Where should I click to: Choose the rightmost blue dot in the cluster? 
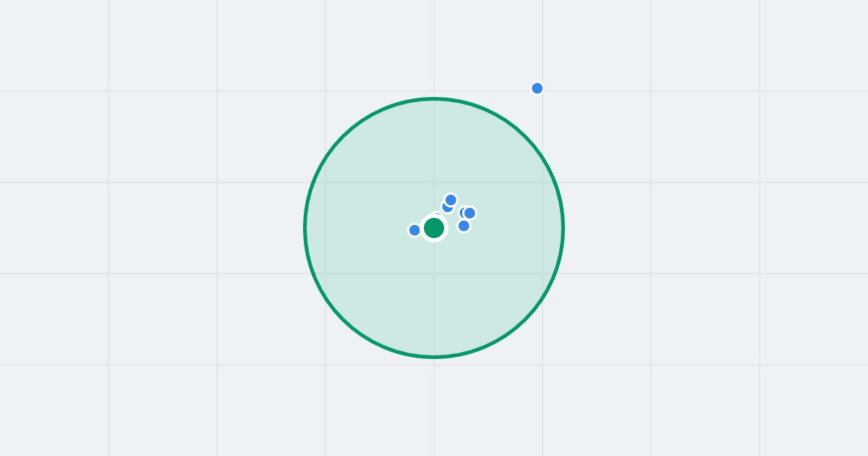(x=469, y=213)
